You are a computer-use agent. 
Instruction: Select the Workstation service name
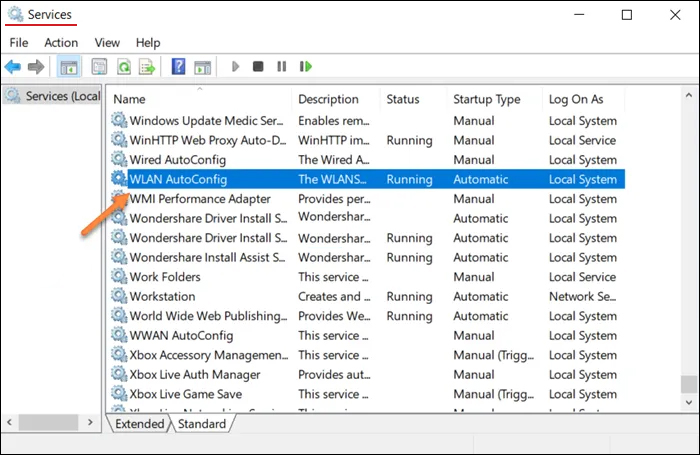pyautogui.click(x=162, y=296)
